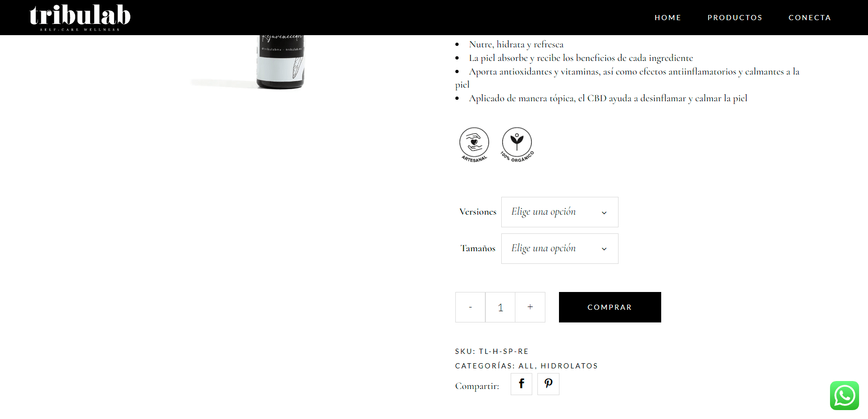Screen dimensions: 868x419
Task: Click the product bottle image
Action: (x=280, y=62)
